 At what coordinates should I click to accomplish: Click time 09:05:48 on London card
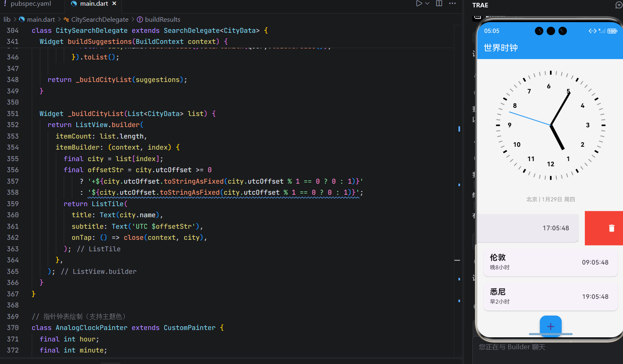595,262
